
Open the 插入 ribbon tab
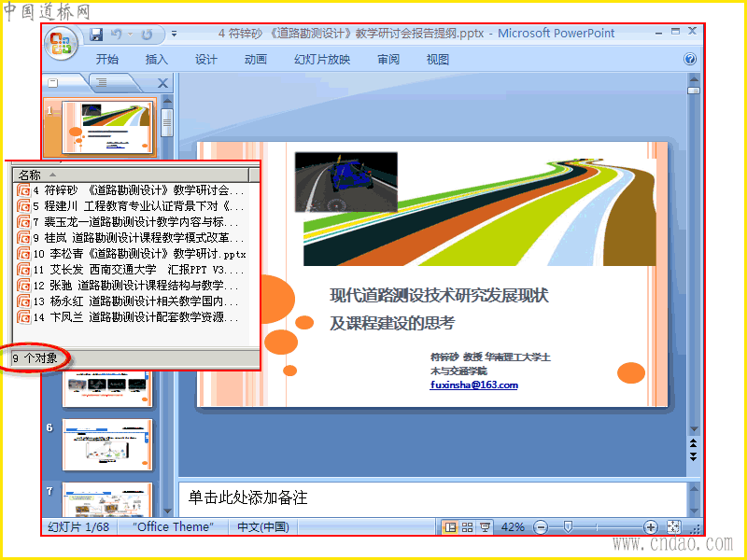(x=157, y=59)
